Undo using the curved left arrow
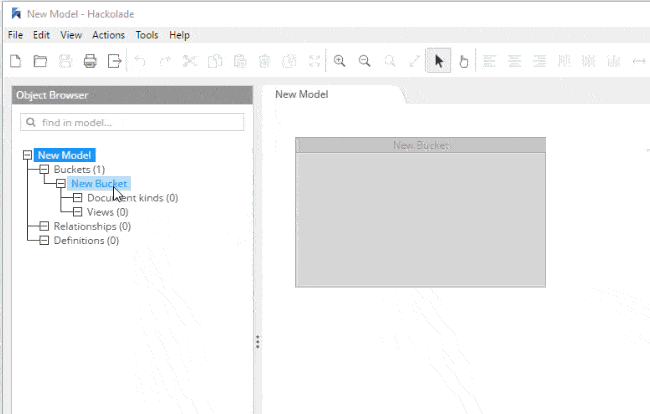Viewport: 650px width, 414px height. tap(140, 61)
